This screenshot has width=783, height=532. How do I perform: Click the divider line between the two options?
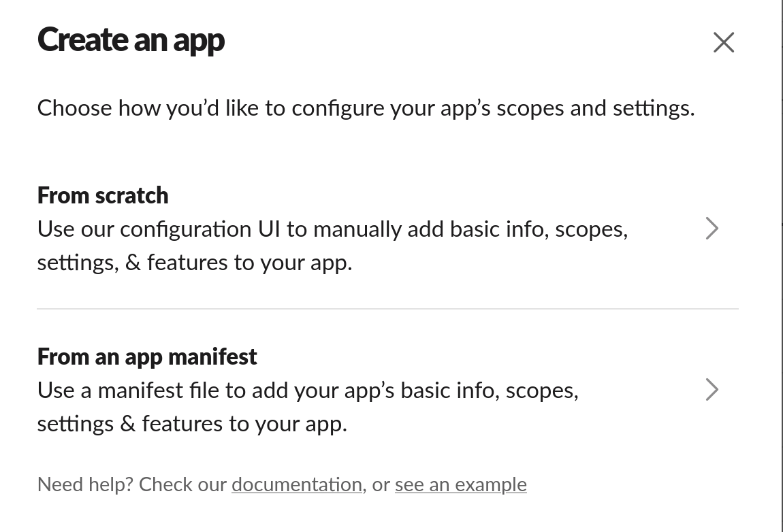387,309
